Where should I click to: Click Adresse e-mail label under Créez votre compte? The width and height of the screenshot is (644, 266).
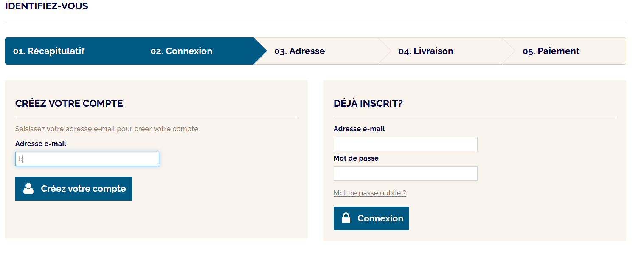(x=41, y=144)
